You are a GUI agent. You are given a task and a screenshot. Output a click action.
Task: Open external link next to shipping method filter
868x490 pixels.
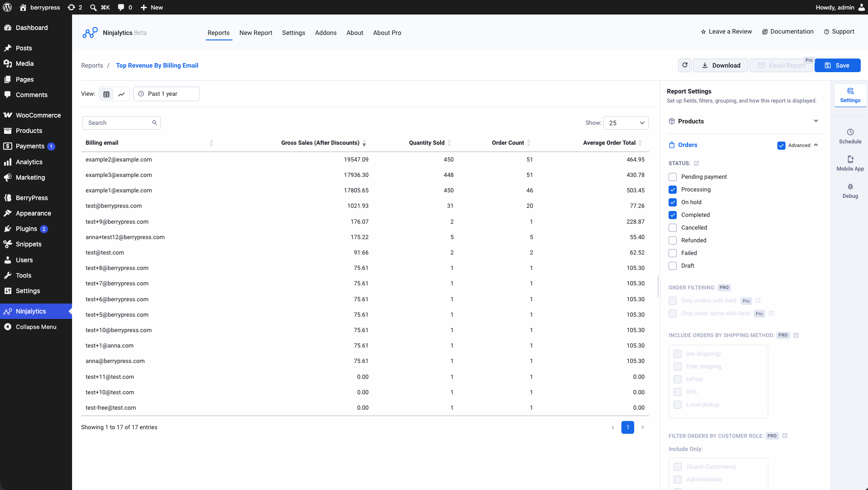(796, 335)
